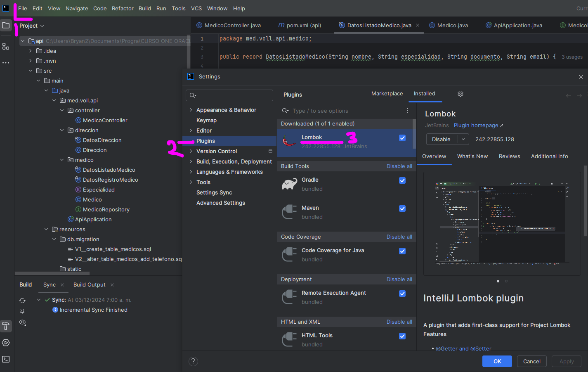Toggle Code Coverage for Java checkbox
The image size is (588, 372).
point(402,251)
